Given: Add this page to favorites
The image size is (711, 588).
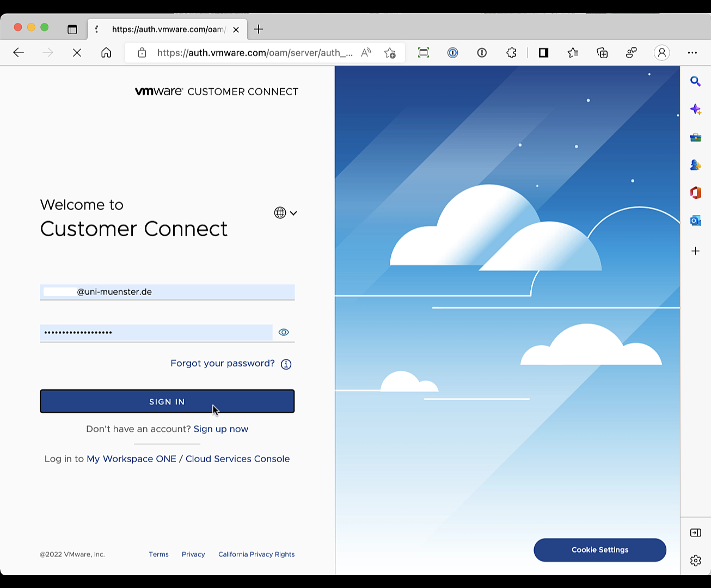Looking at the screenshot, I should pos(390,53).
